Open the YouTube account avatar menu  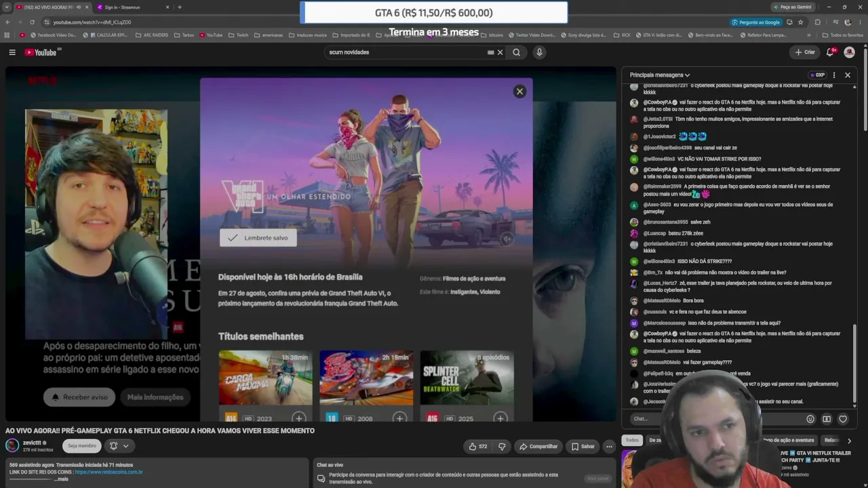pyautogui.click(x=849, y=52)
